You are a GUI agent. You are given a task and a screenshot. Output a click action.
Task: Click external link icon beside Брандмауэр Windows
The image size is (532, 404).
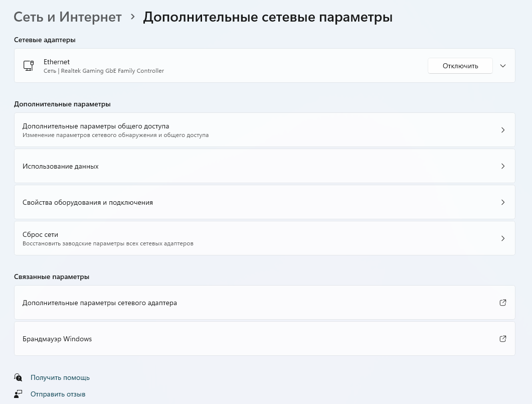click(x=502, y=339)
